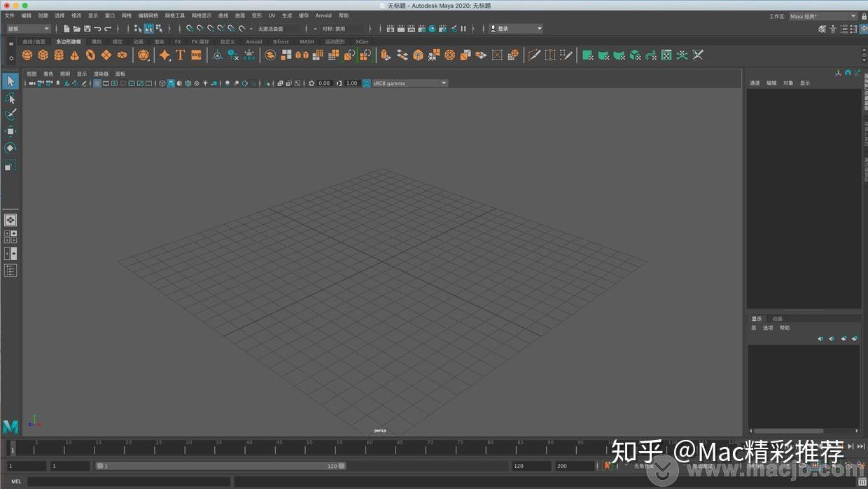Viewport: 868px width, 489px height.
Task: Create a polygon torus from the shelf
Action: click(90, 55)
